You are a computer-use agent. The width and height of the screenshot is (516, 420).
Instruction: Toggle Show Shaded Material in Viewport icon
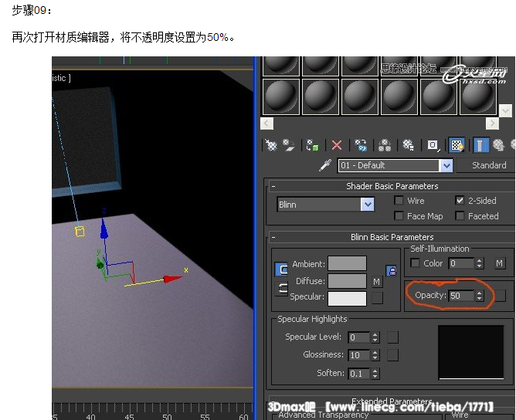[457, 145]
